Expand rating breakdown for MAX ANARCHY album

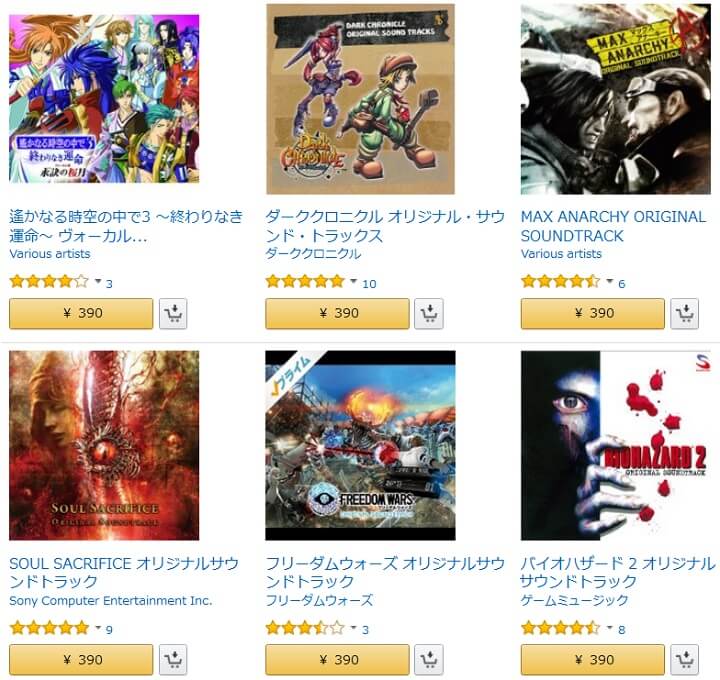tap(609, 281)
